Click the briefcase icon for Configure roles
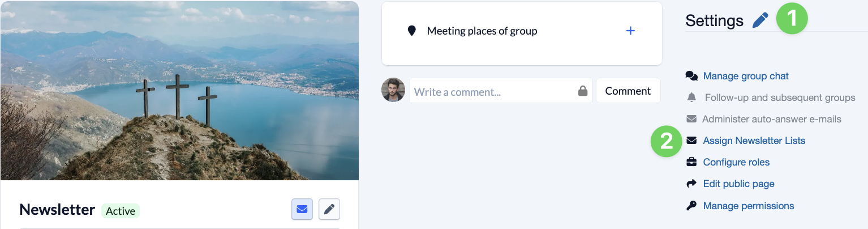Image resolution: width=868 pixels, height=229 pixels. [691, 162]
